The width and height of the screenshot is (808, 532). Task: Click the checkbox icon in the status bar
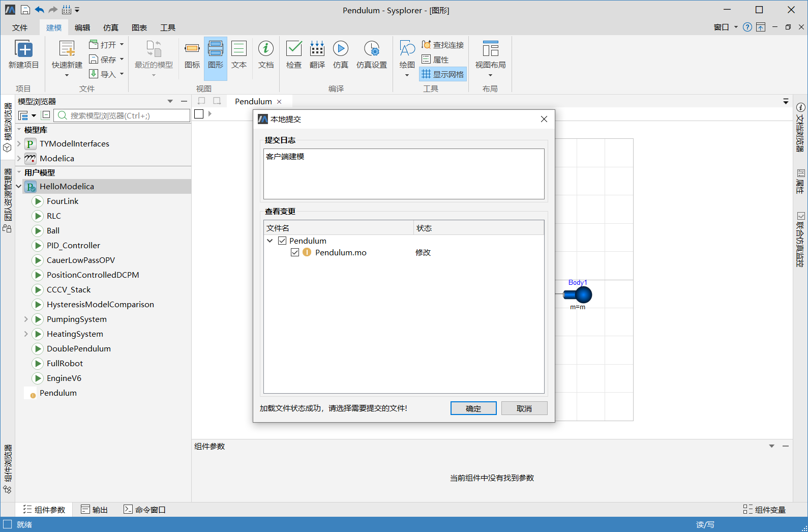[7, 524]
